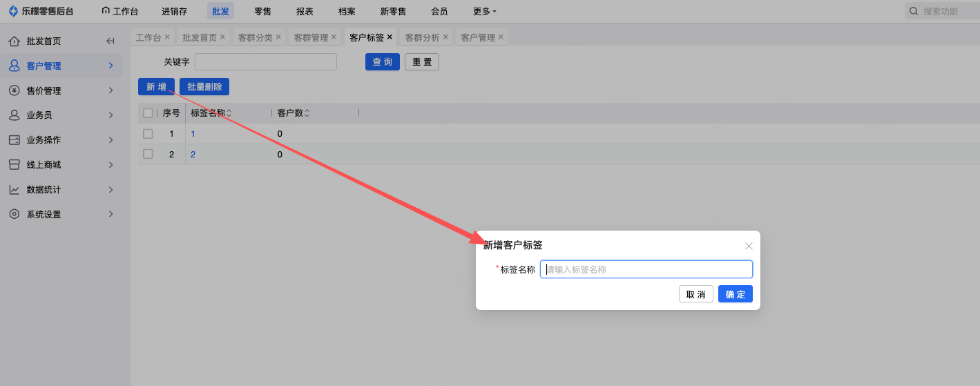Viewport: 980px width, 386px height.
Task: Open the 批发 top menu
Action: pos(220,11)
